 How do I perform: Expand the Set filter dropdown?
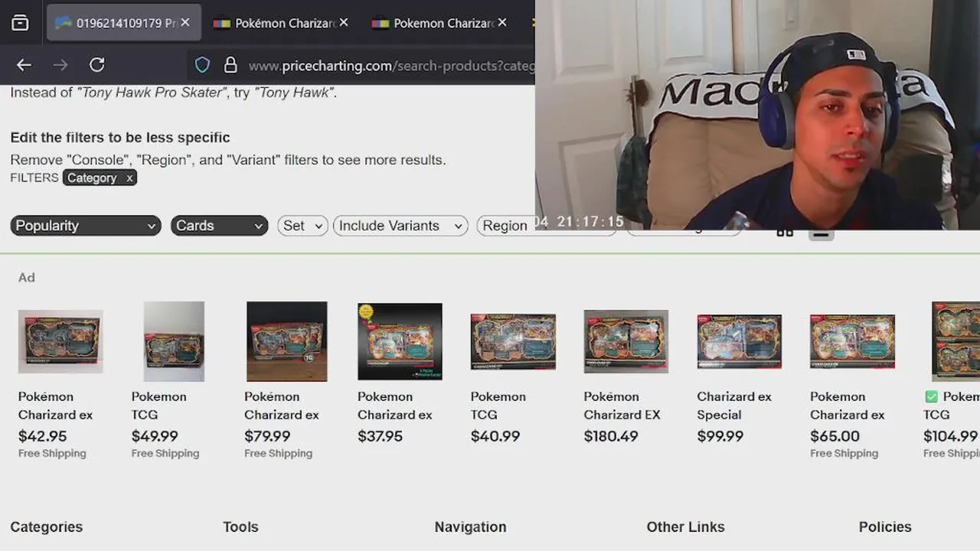click(x=303, y=226)
